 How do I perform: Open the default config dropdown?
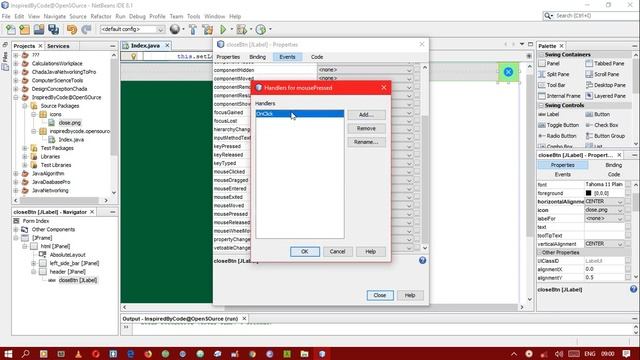(132, 29)
